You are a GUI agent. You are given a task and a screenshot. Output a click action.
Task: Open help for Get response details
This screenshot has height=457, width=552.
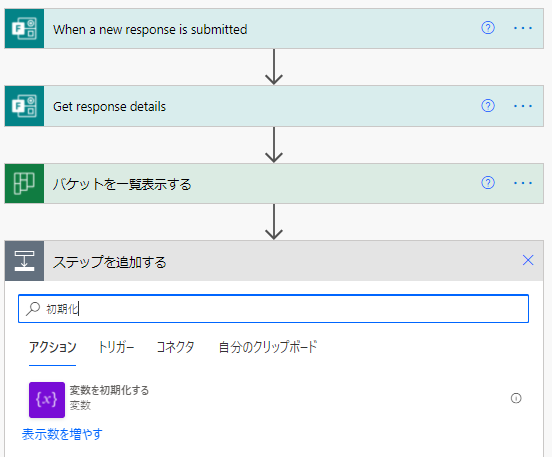488,106
